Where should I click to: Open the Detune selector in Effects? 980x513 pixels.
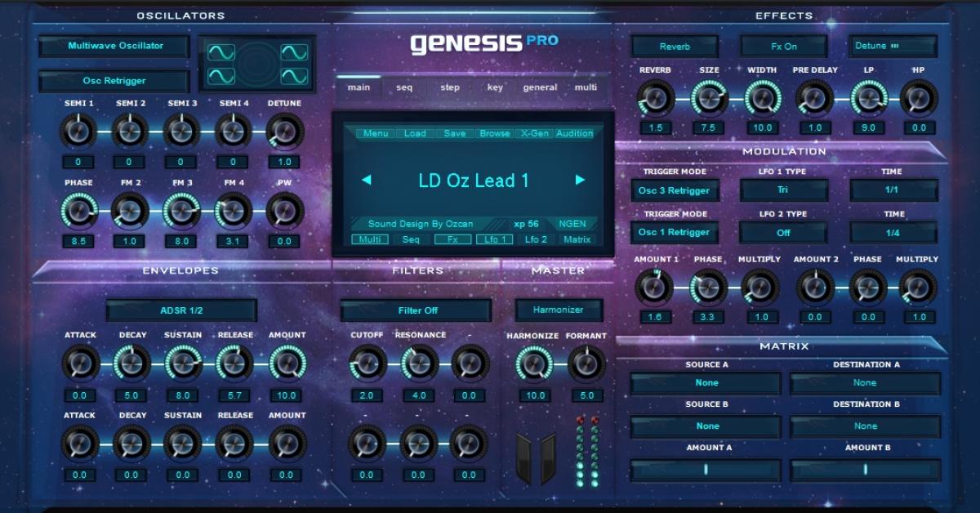tap(893, 47)
